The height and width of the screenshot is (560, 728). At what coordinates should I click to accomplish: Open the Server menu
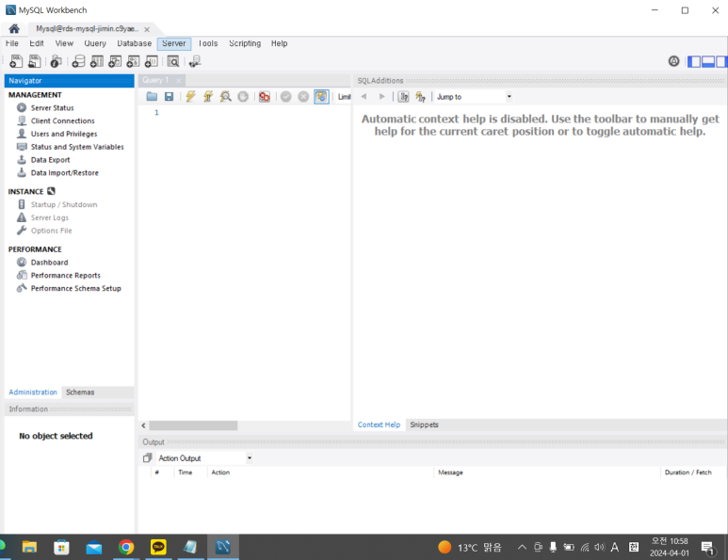tap(174, 43)
